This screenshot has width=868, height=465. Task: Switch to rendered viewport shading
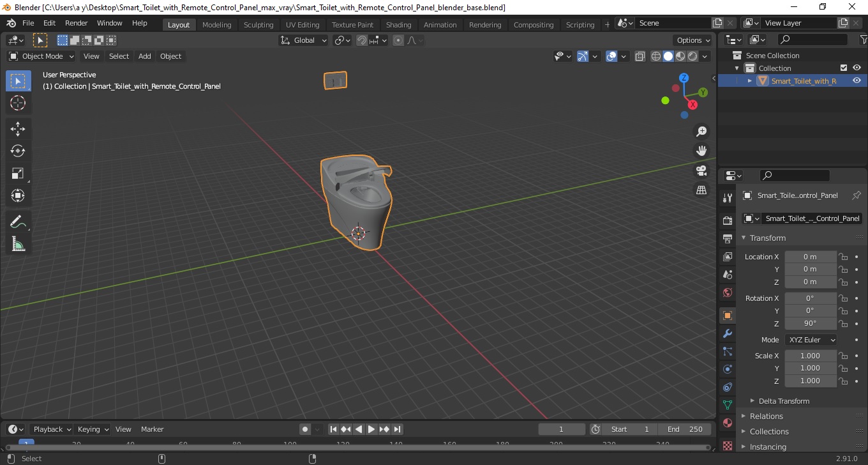pyautogui.click(x=692, y=56)
